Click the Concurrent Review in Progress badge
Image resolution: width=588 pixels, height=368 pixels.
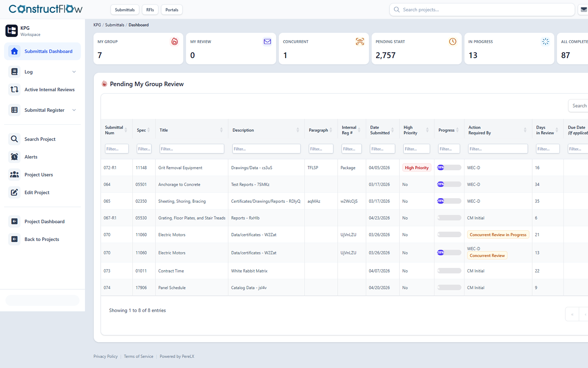point(498,235)
